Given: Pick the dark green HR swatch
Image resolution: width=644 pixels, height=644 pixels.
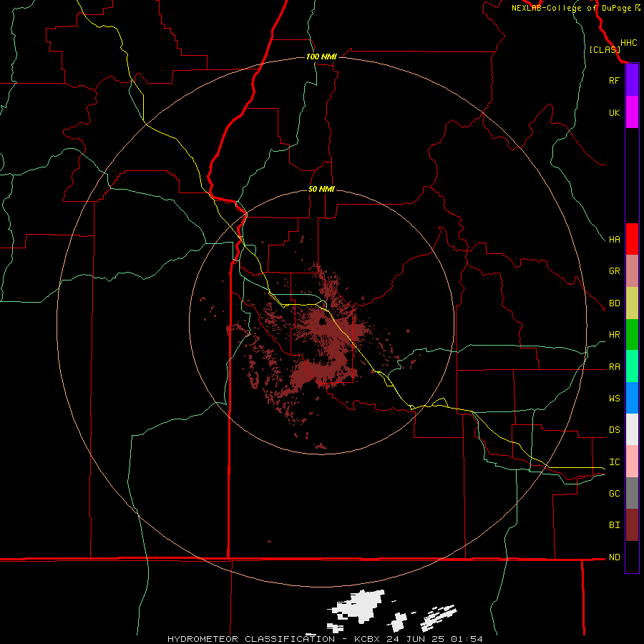Looking at the screenshot, I should (x=632, y=334).
